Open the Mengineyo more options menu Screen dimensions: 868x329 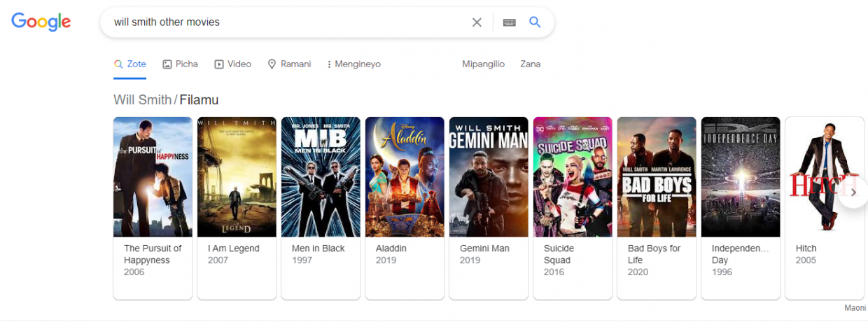[353, 64]
